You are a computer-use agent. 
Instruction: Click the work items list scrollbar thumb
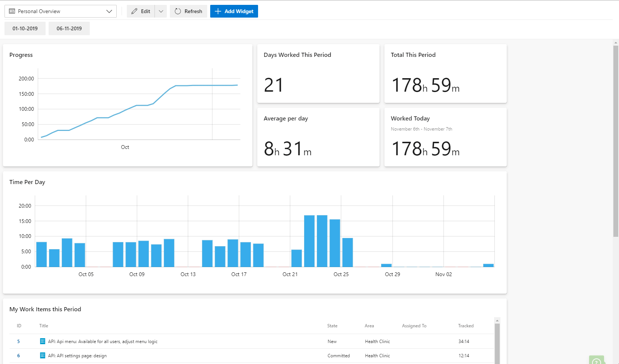click(497, 343)
